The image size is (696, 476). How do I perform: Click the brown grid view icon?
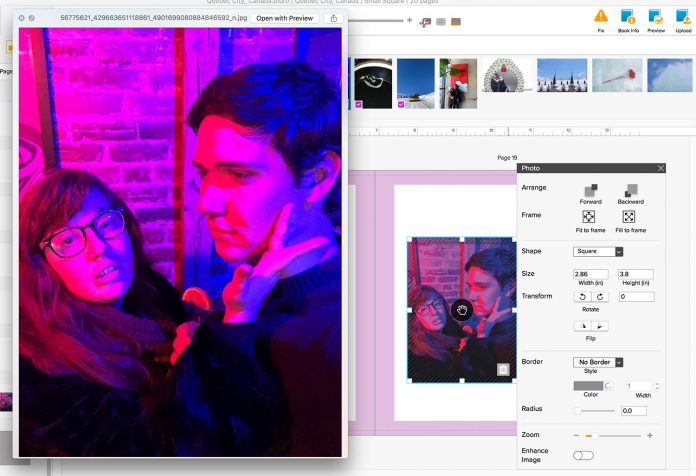coord(456,21)
